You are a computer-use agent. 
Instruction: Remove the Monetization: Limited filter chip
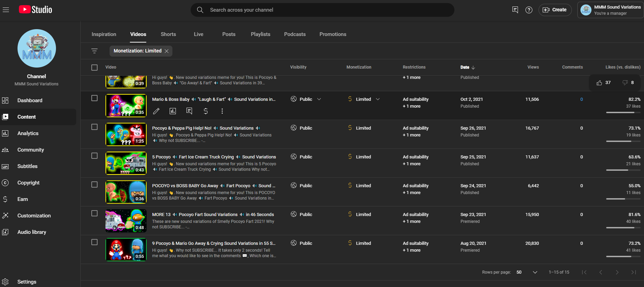point(167,51)
